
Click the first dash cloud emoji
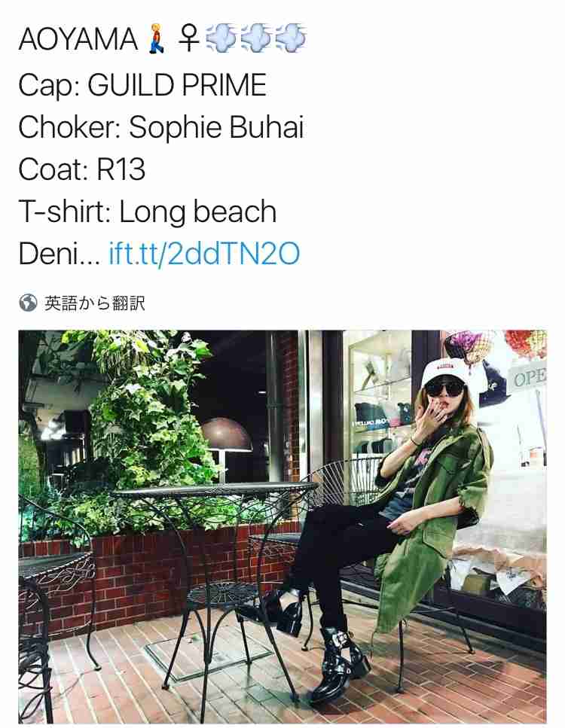pyautogui.click(x=221, y=38)
